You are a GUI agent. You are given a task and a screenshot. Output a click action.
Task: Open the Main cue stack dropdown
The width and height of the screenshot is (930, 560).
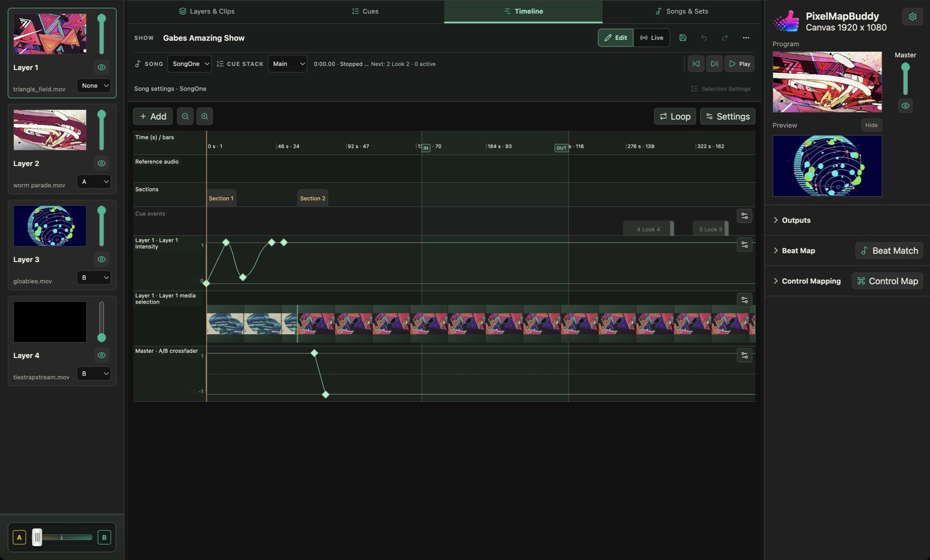287,64
